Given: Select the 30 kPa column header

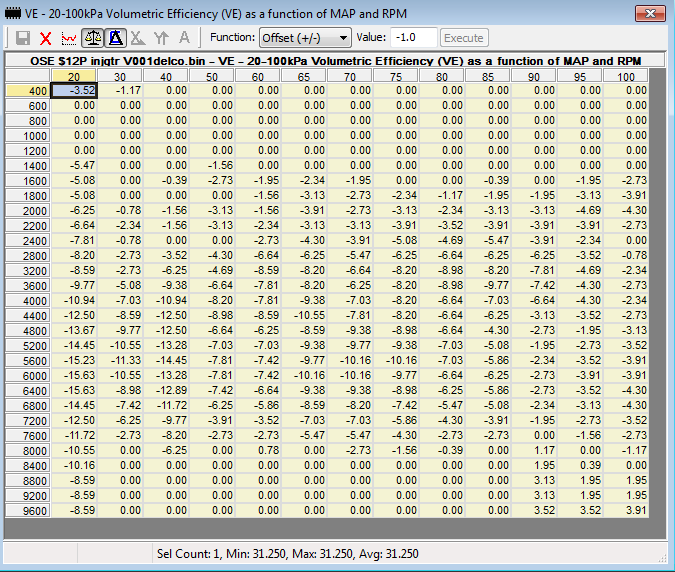Looking at the screenshot, I should click(x=120, y=76).
